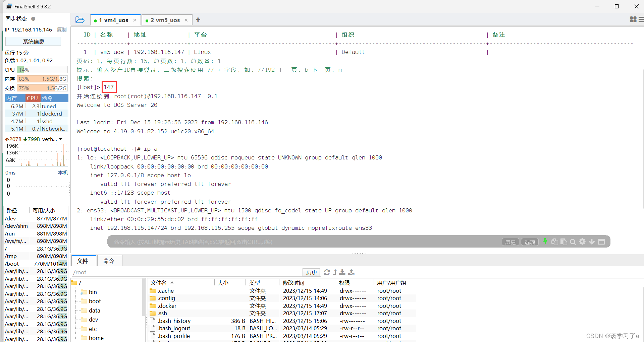Click the green lightning quick-command icon
This screenshot has width=644, height=342.
click(x=545, y=242)
